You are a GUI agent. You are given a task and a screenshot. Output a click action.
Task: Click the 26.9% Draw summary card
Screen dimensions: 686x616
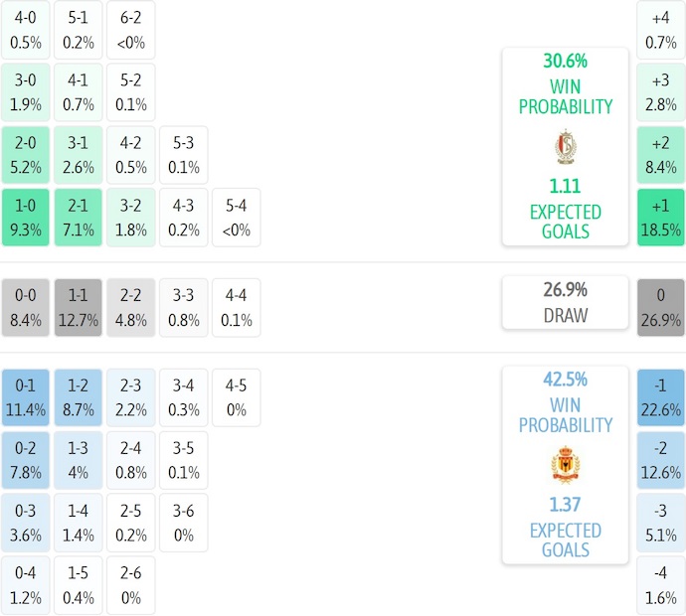(x=565, y=303)
